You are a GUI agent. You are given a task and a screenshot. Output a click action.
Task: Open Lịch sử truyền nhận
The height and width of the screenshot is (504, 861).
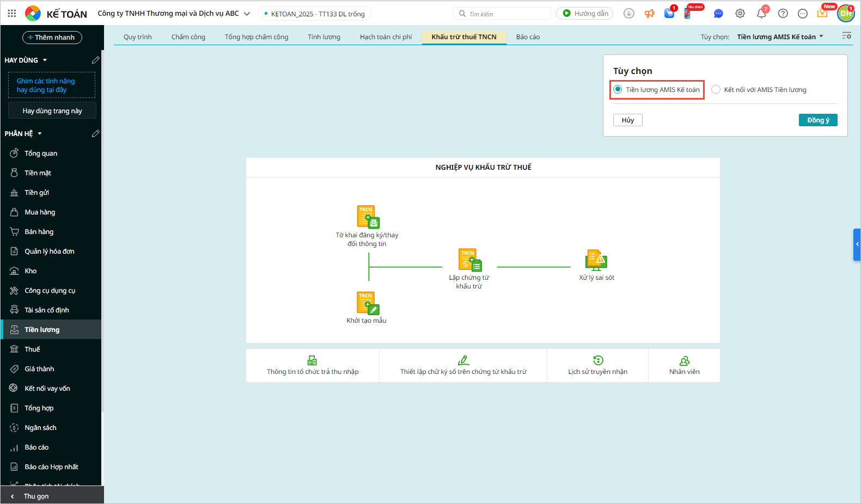point(597,366)
